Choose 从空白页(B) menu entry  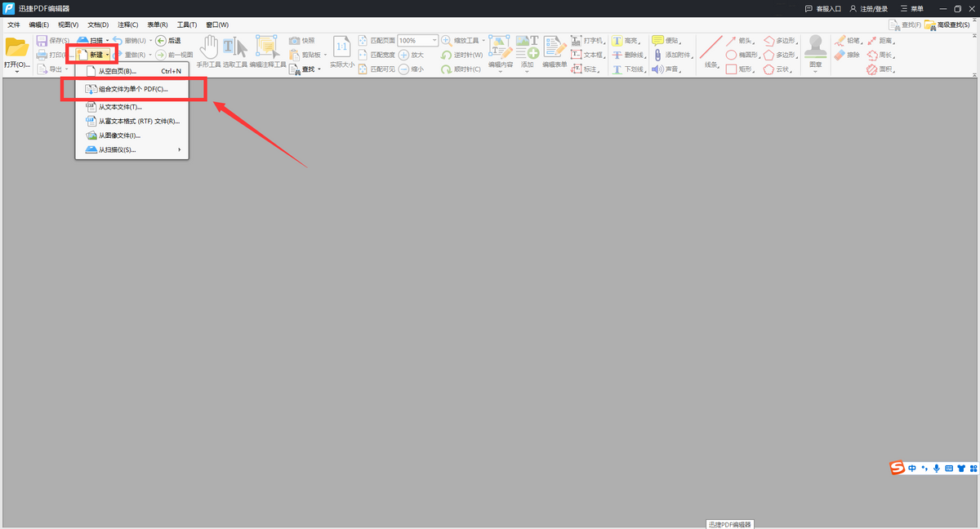(x=132, y=71)
